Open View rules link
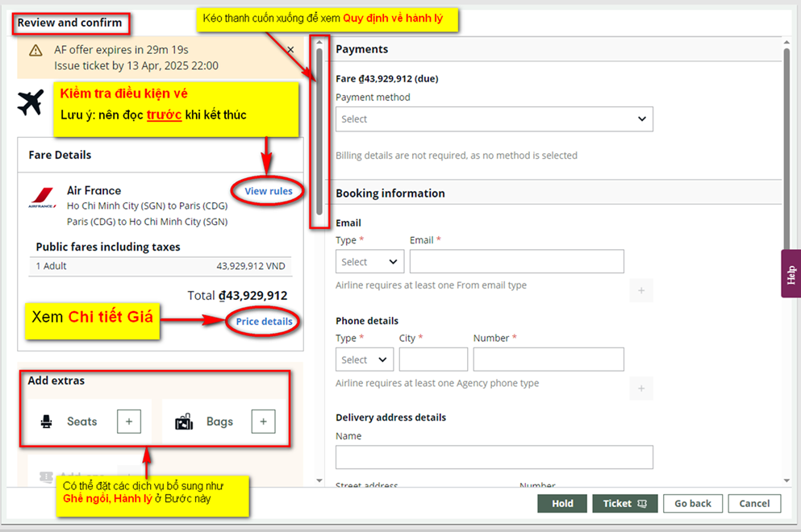 [269, 191]
